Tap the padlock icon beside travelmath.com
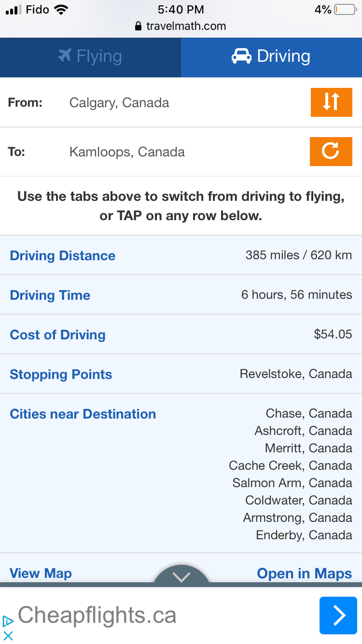This screenshot has height=644, width=362. [x=139, y=27]
